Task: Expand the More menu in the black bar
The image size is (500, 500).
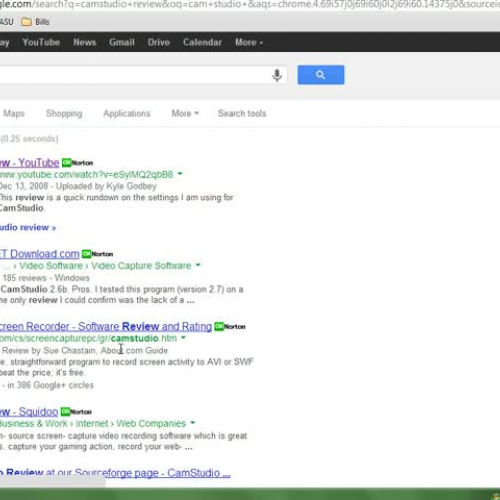Action: (x=249, y=42)
